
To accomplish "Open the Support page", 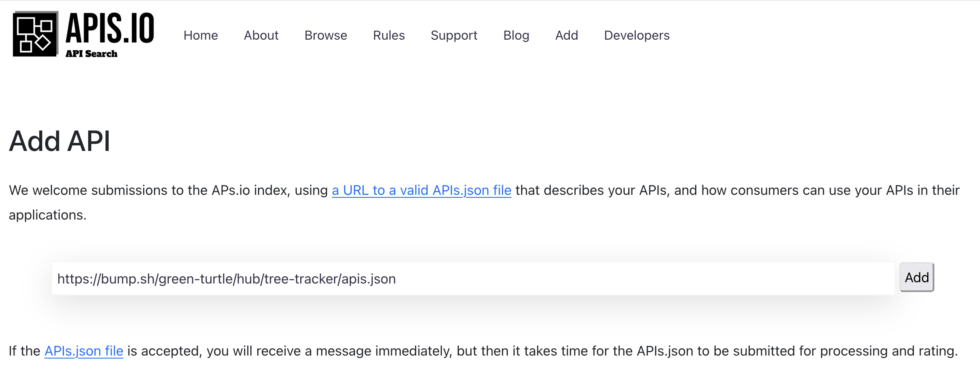I will 454,35.
